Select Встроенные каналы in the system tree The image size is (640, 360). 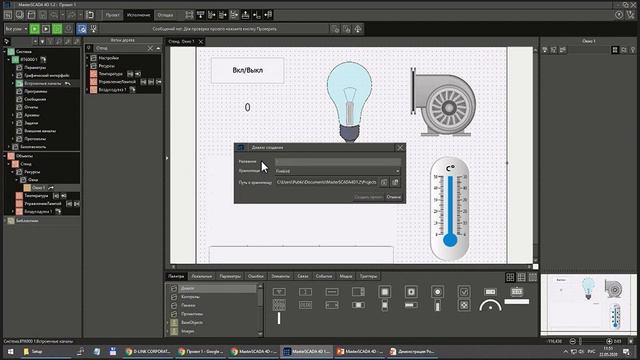42,83
